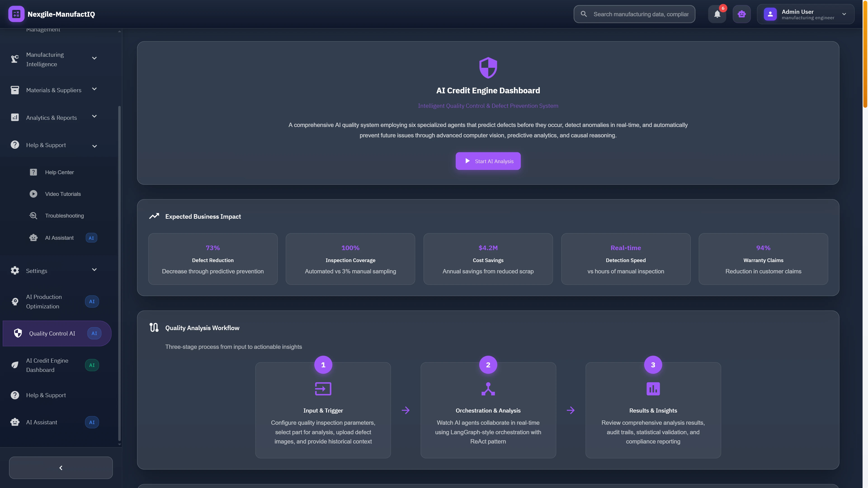
Task: Click the AI Production Optimization robot icon
Action: (x=15, y=301)
